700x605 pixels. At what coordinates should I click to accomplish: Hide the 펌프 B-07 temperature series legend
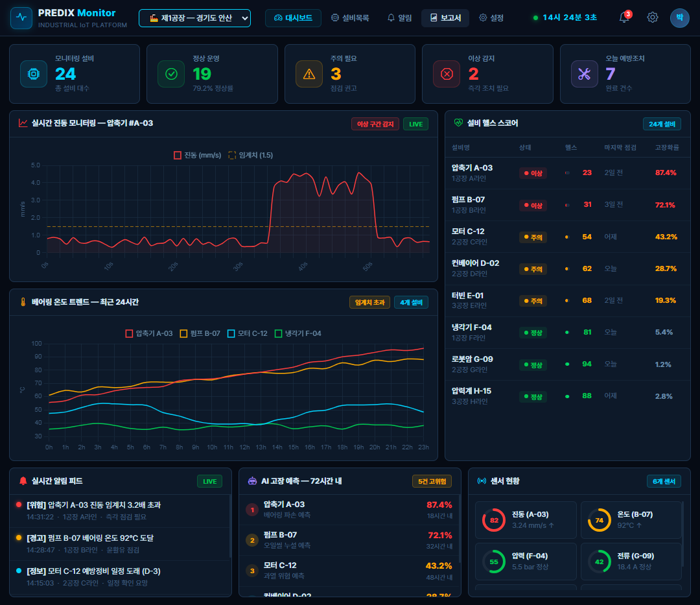(x=200, y=333)
